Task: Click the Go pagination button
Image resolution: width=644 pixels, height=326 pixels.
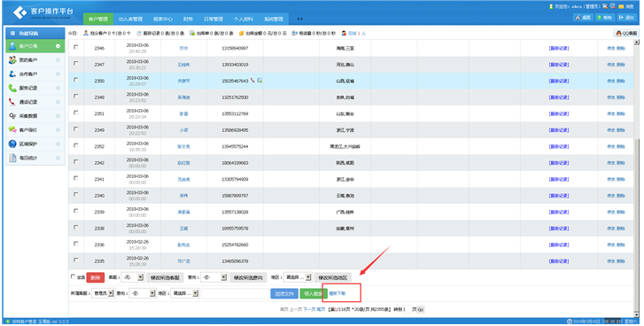Action: pyautogui.click(x=420, y=310)
